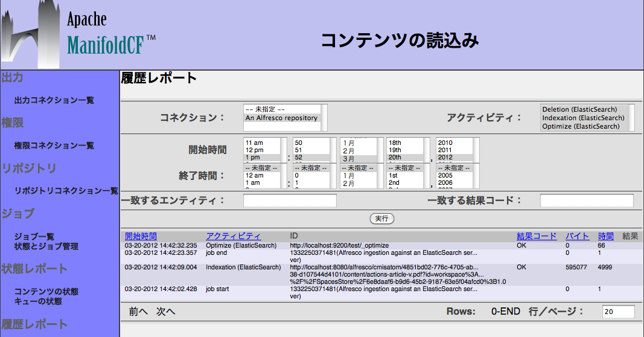Image resolution: width=644 pixels, height=337 pixels.
Task: Focus the 一致するエンティティ text field
Action: coord(290,201)
